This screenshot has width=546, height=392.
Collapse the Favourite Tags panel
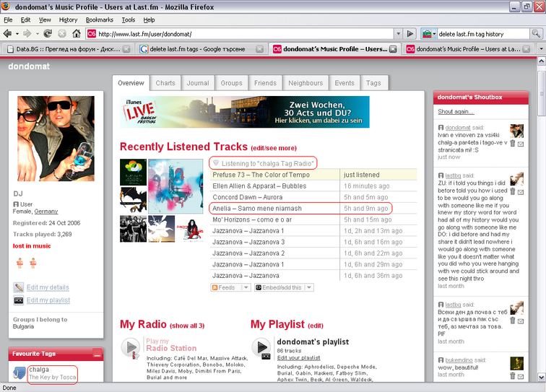click(x=97, y=354)
